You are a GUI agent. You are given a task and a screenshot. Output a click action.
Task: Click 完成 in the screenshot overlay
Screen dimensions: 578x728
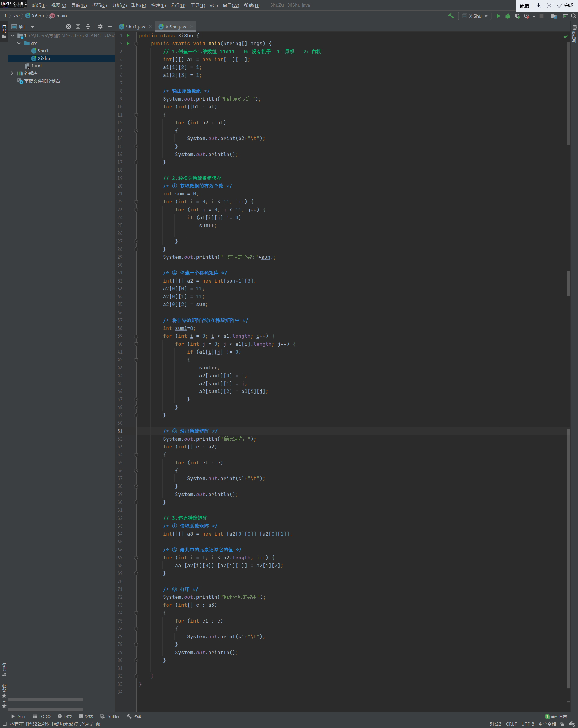point(565,5)
